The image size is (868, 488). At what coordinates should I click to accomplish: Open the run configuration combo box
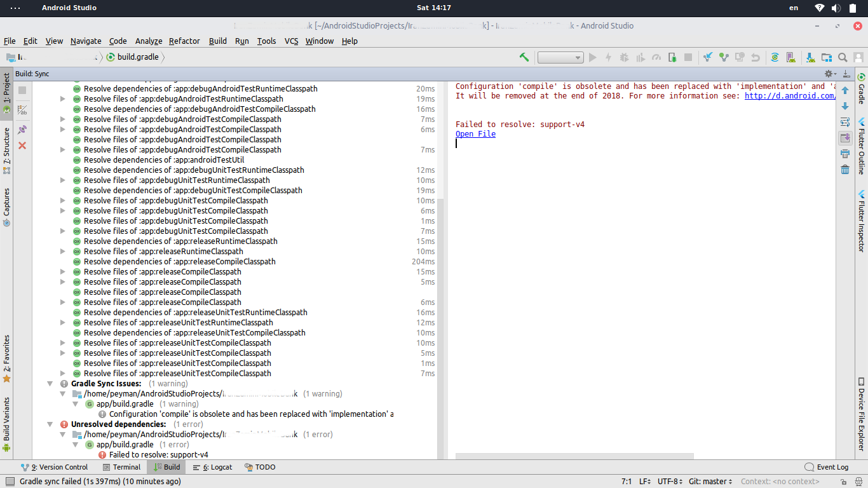click(x=560, y=57)
